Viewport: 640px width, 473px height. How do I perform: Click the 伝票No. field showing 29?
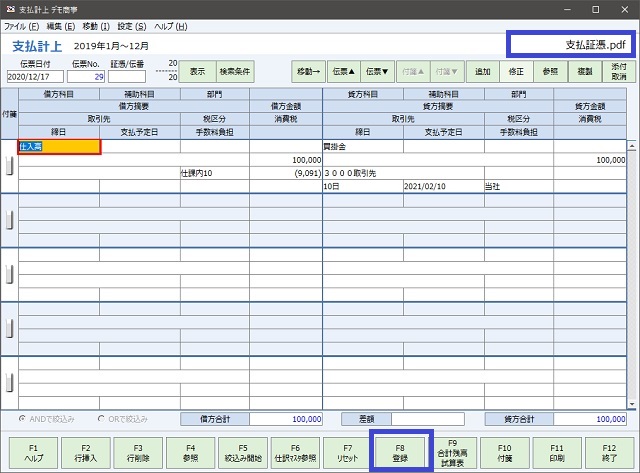click(x=86, y=76)
